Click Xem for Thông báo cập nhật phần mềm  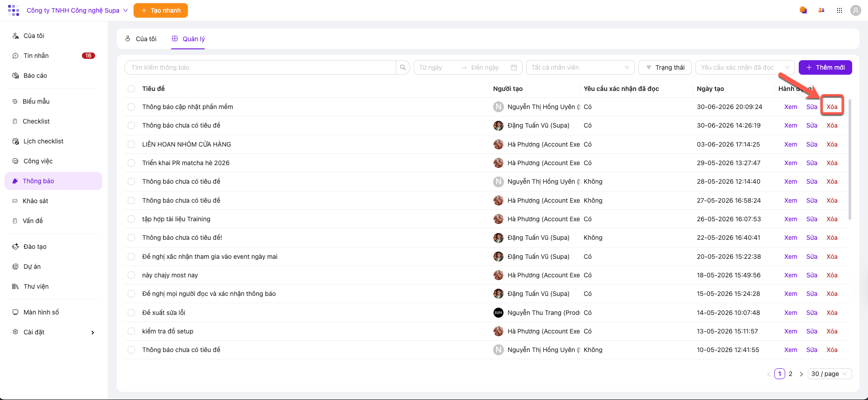[x=791, y=107]
